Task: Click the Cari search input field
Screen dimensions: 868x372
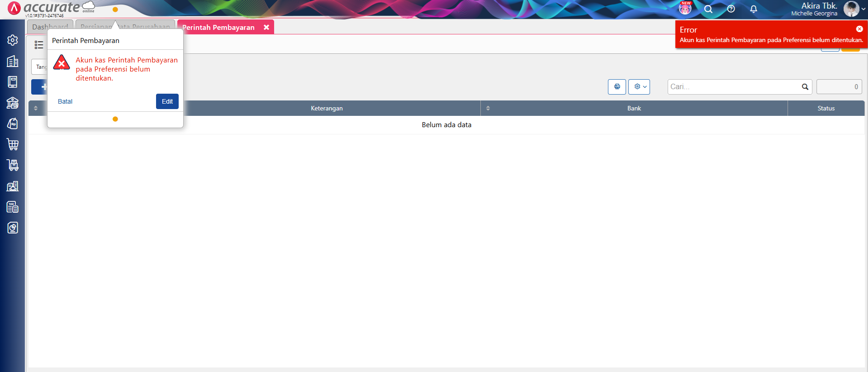Action: point(733,87)
